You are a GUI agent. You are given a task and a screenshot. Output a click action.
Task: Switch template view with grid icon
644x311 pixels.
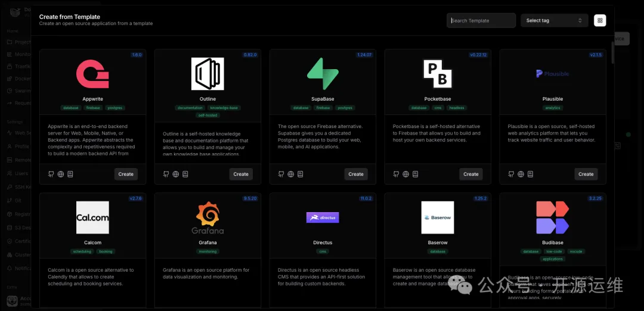point(600,20)
